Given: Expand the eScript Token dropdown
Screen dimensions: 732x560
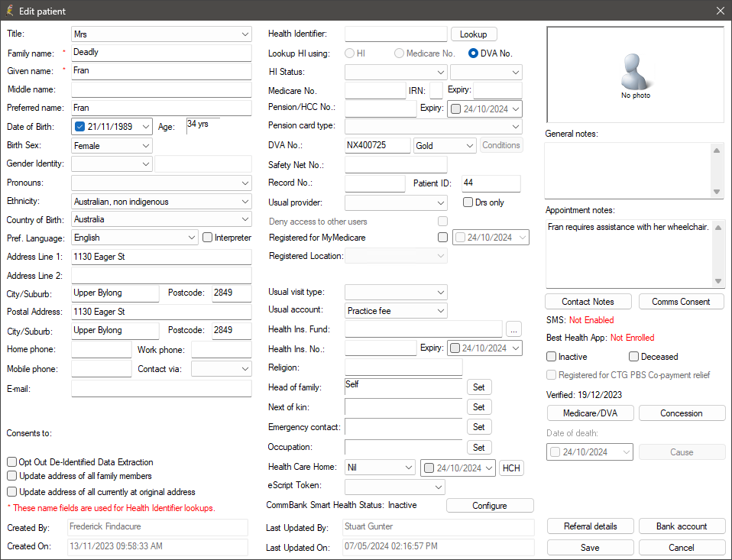Looking at the screenshot, I should [395, 487].
